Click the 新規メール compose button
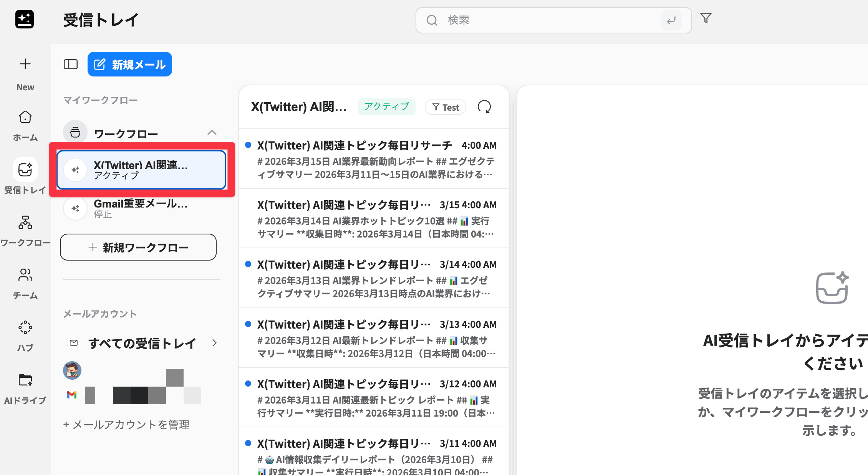The height and width of the screenshot is (475, 868). 130,64
